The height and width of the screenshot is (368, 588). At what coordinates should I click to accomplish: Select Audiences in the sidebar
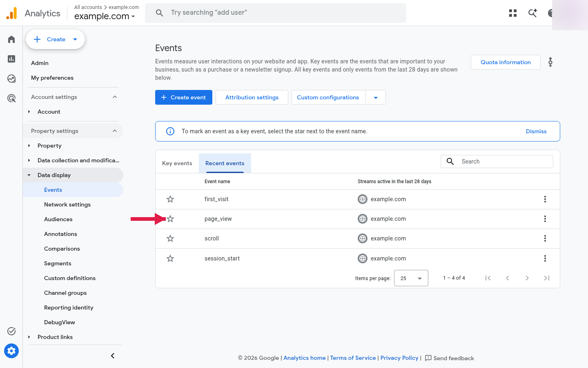[x=58, y=219]
